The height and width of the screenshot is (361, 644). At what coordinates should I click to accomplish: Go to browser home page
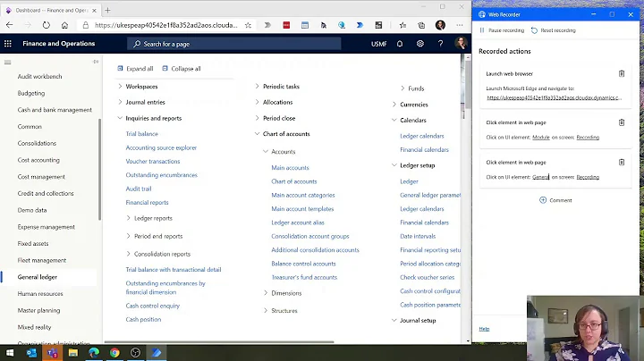(64, 25)
